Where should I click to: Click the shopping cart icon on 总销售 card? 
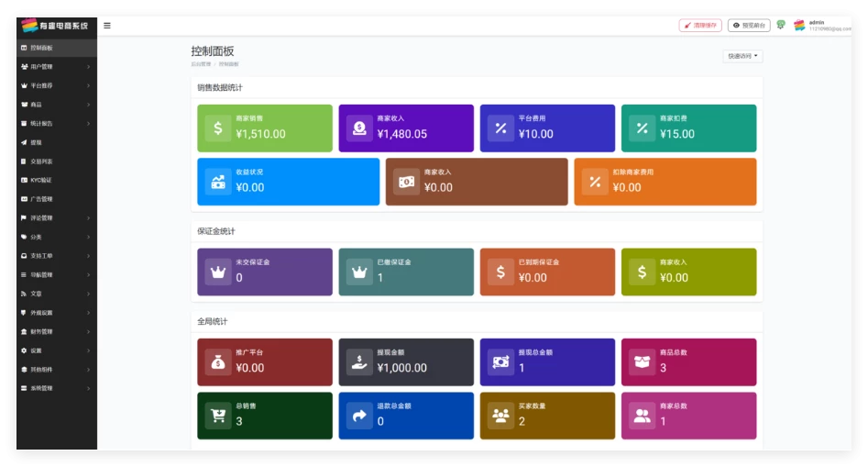coord(218,417)
